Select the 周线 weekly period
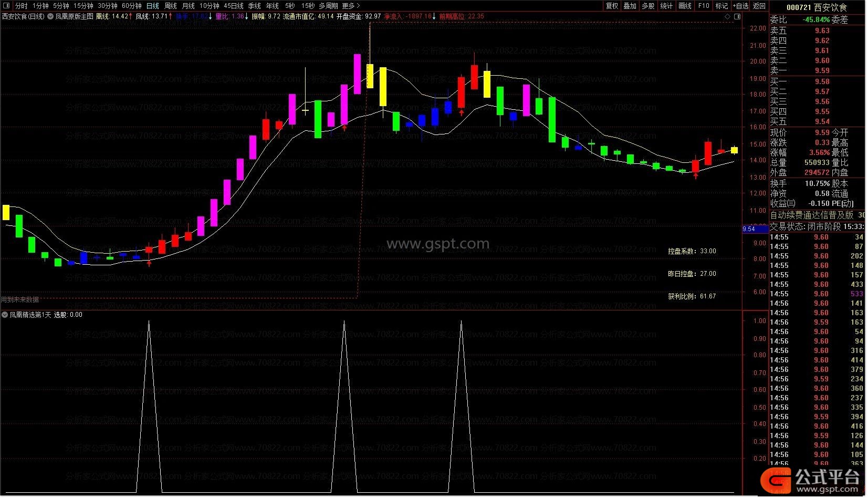The height and width of the screenshot is (498, 868). [x=171, y=6]
